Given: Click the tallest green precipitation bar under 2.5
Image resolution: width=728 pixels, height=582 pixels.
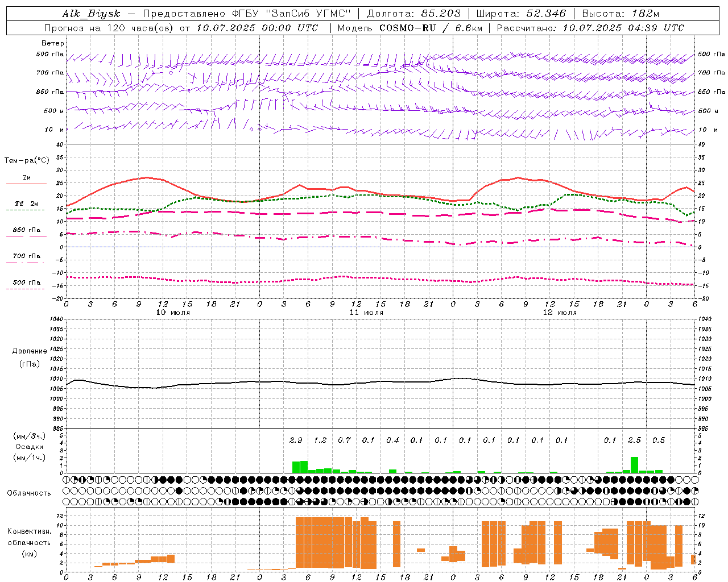Looking at the screenshot, I should 634,465.
